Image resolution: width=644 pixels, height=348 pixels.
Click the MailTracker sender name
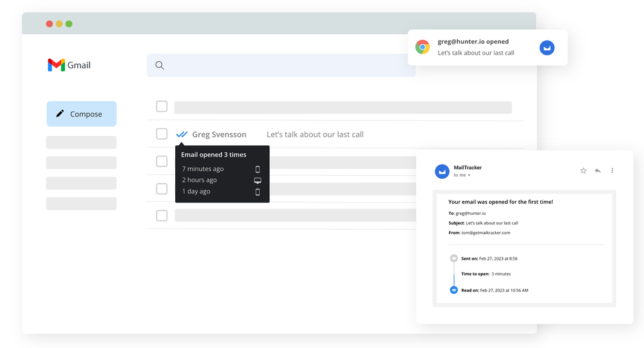(468, 167)
